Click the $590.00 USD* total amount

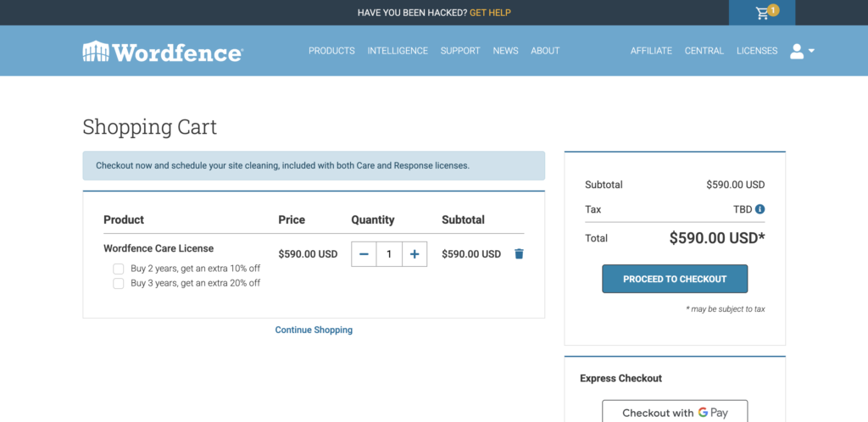[717, 238]
